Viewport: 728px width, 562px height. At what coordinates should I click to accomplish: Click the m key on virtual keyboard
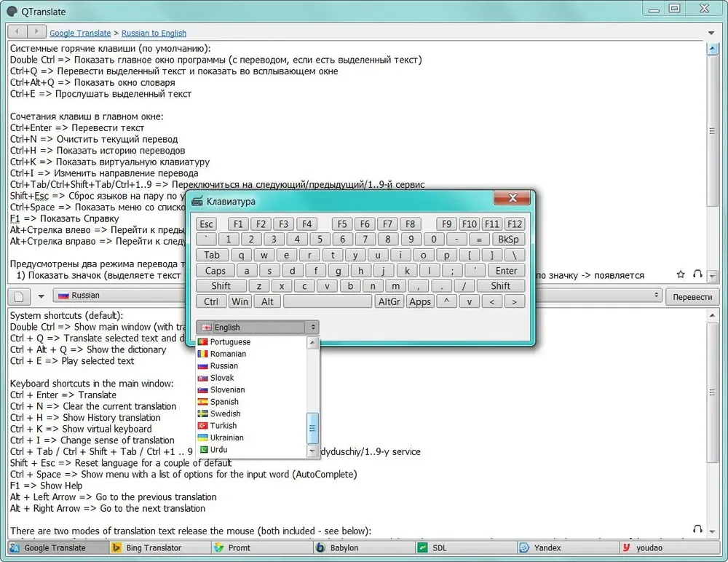point(395,286)
